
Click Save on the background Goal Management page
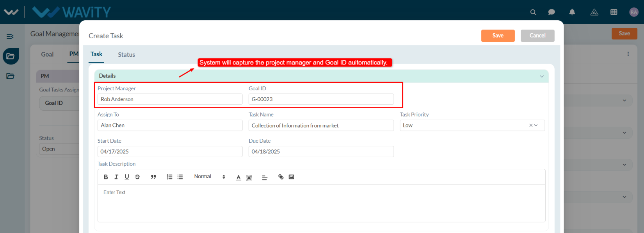tap(624, 34)
